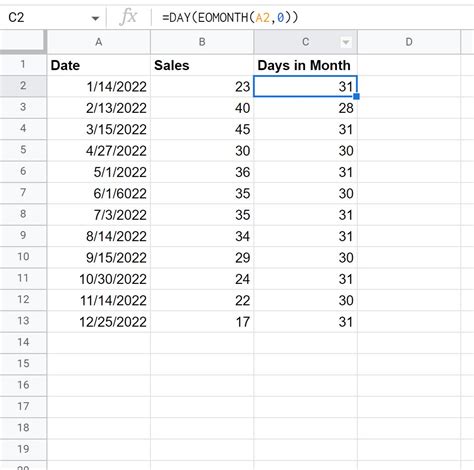Viewport: 474px width, 470px height.
Task: Select the "Sales" header cell
Action: click(x=202, y=65)
